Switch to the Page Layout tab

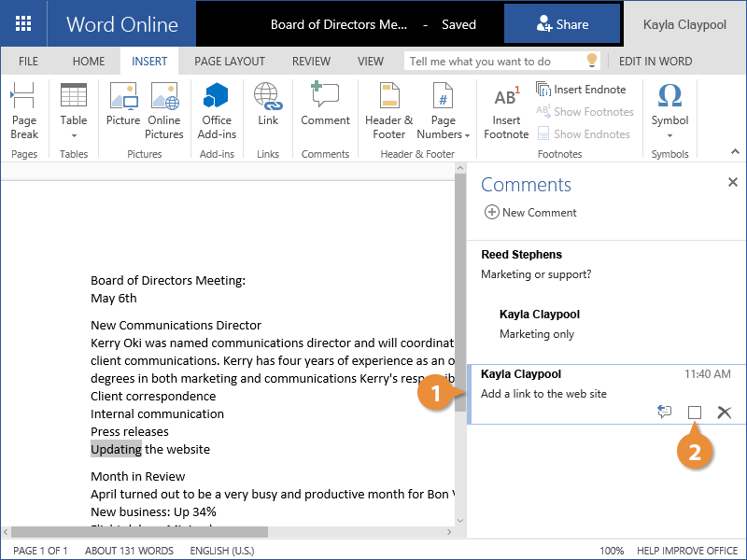[x=230, y=62]
